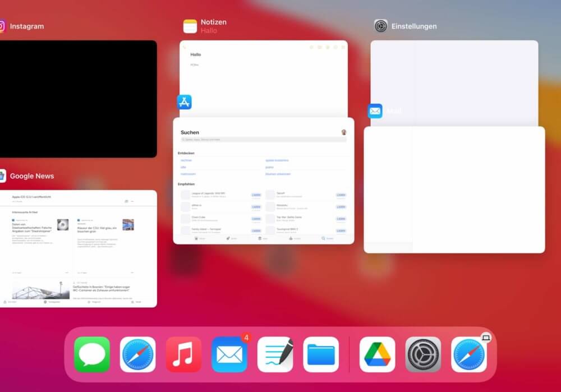Click the Notizen app label
Screen dimensions: 561x392
(214, 22)
